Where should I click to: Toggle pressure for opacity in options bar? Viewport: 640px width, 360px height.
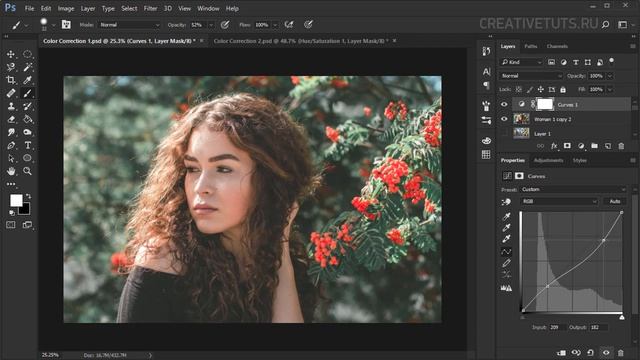(225, 25)
